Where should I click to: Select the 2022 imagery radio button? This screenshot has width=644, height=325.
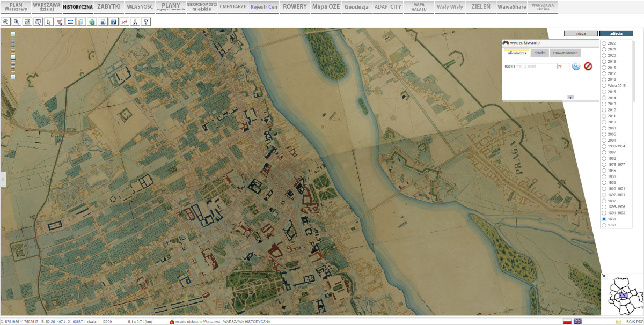pos(604,43)
